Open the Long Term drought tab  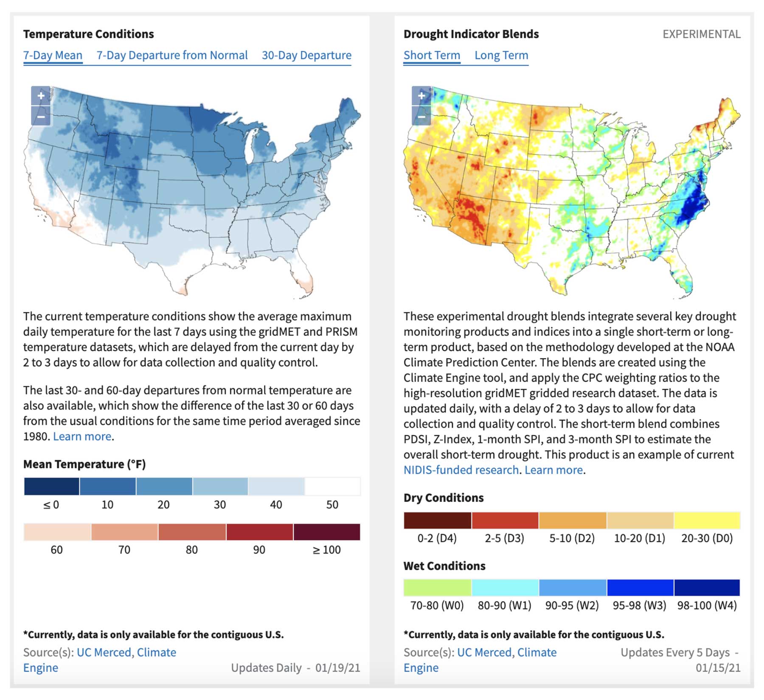pyautogui.click(x=501, y=55)
